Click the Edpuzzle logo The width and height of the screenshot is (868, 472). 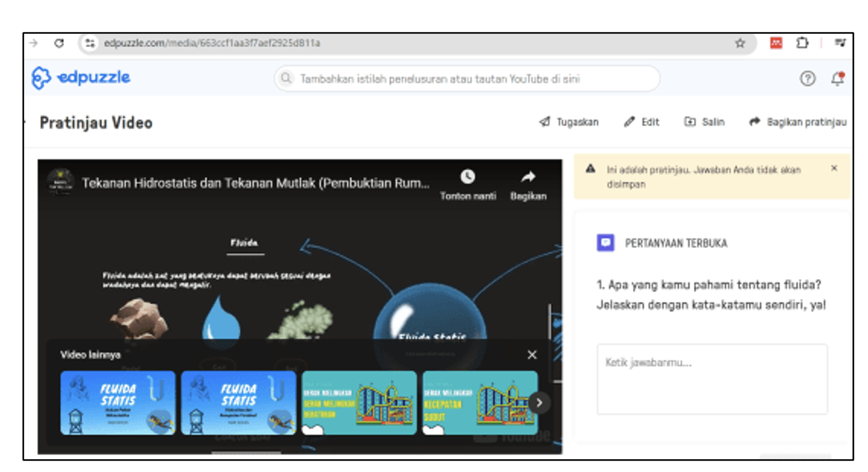coord(81,78)
